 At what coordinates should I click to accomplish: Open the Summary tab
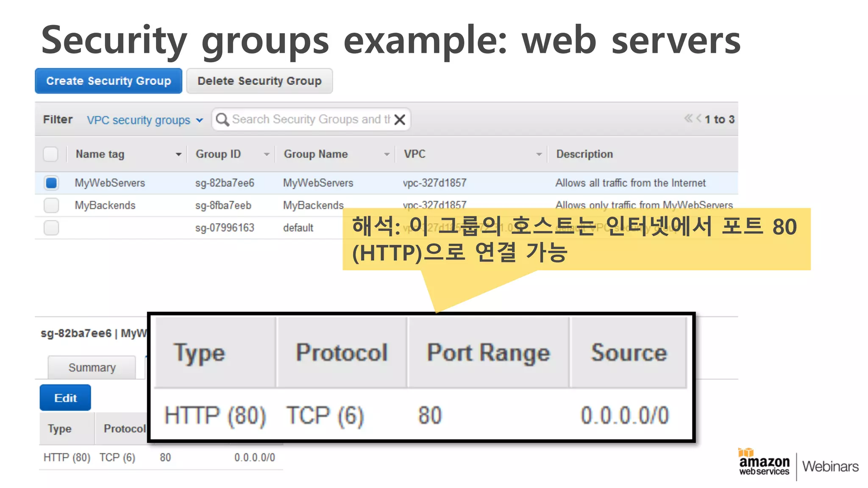[92, 367]
